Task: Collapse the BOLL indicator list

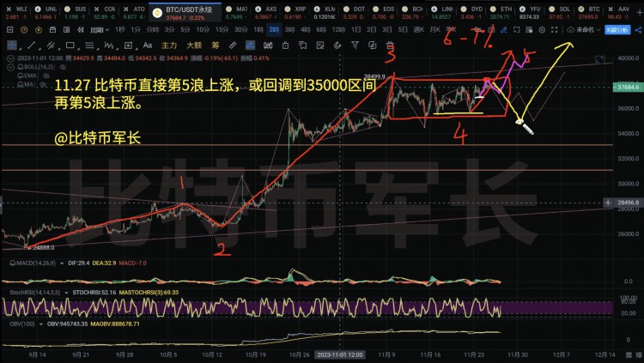Action: click(10, 67)
